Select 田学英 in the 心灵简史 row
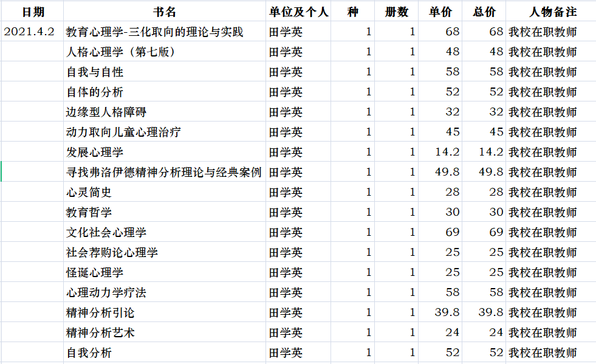Screen dimensions: 596x364 [x=298, y=191]
